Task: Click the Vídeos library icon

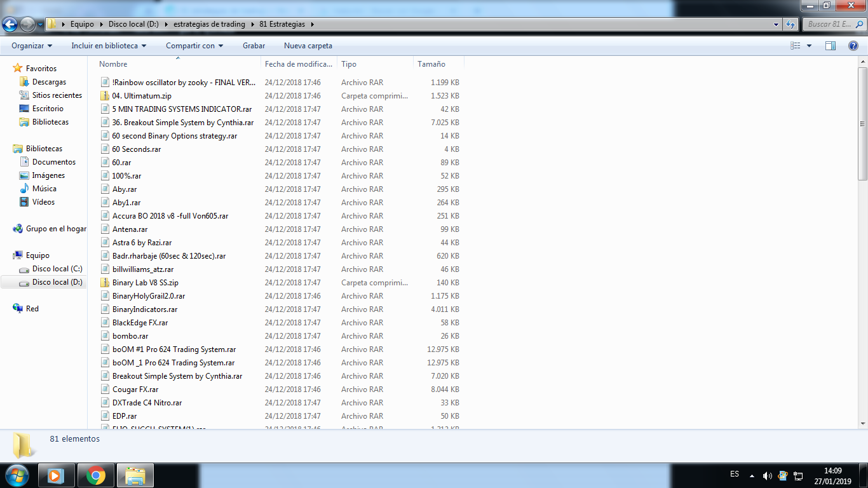Action: (x=24, y=202)
